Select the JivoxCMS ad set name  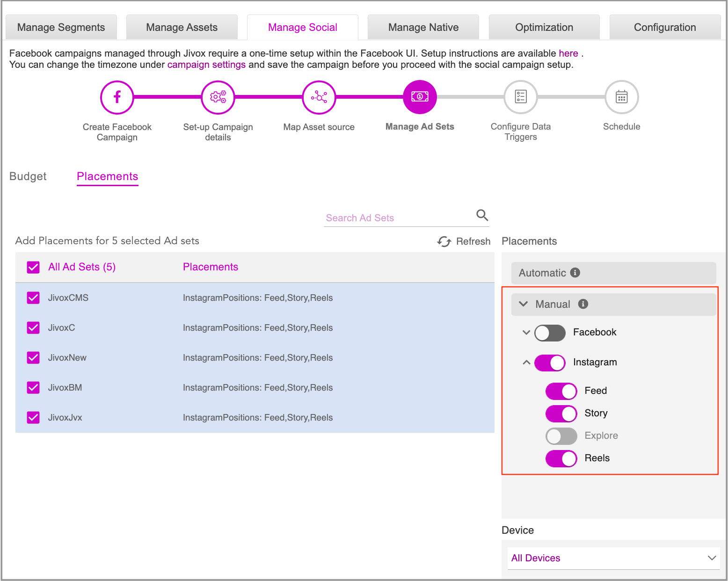pyautogui.click(x=68, y=298)
